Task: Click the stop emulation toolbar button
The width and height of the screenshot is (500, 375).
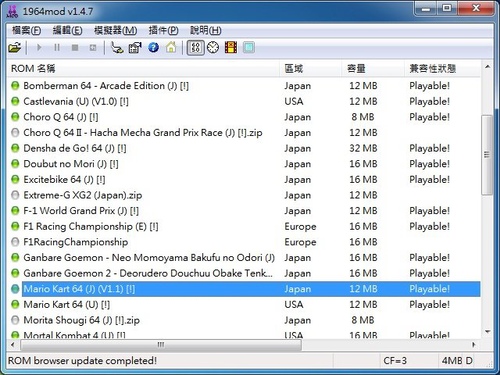Action: (x=75, y=48)
